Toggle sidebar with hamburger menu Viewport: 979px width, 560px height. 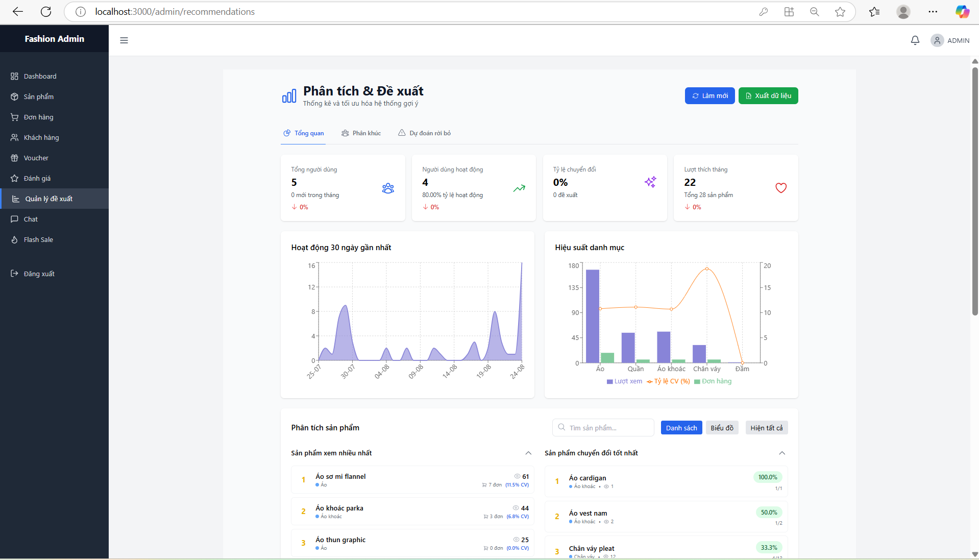tap(124, 40)
